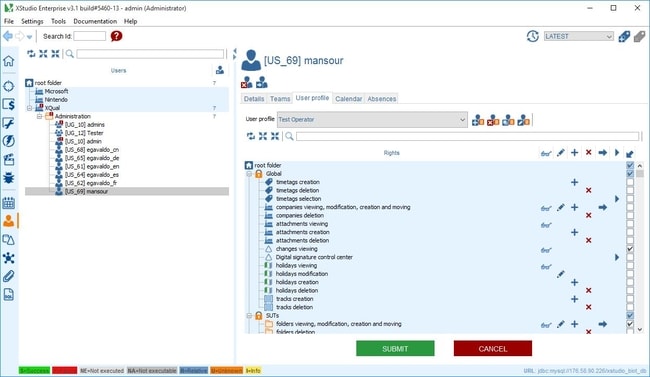This screenshot has width=650, height=377.
Task: Switch to the Calendar tab
Action: point(349,99)
